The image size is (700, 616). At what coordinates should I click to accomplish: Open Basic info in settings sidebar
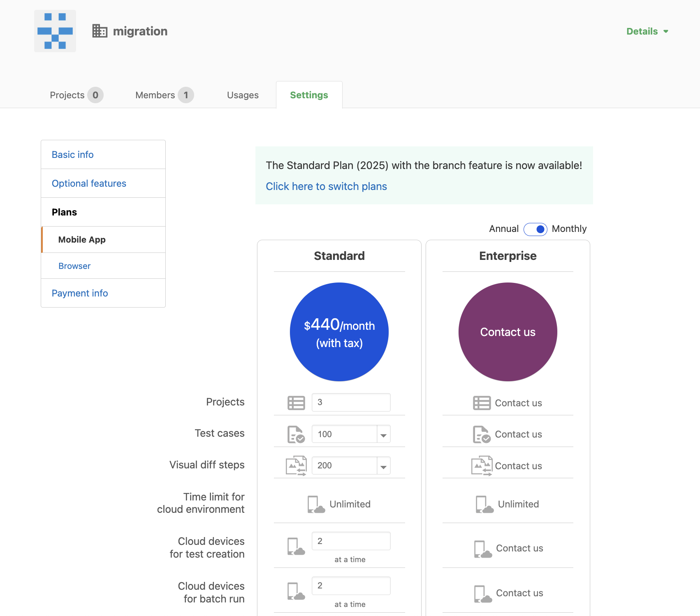pyautogui.click(x=103, y=155)
